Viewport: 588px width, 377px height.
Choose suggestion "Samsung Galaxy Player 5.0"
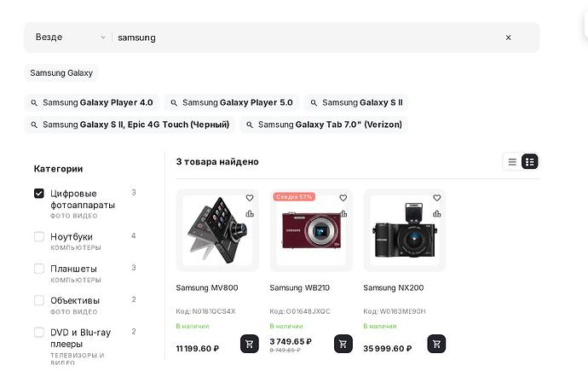coord(232,102)
